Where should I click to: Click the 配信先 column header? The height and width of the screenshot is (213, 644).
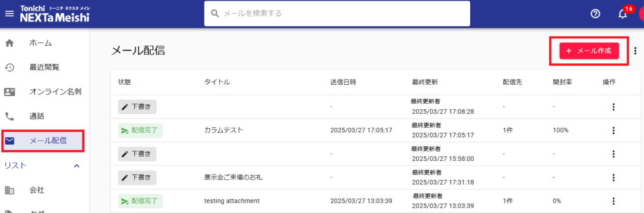[513, 82]
